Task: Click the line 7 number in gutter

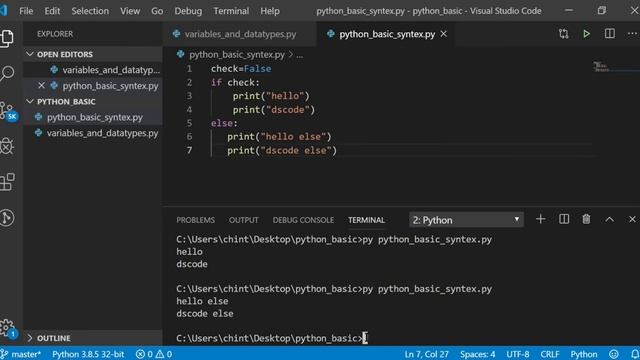Action: click(x=189, y=150)
